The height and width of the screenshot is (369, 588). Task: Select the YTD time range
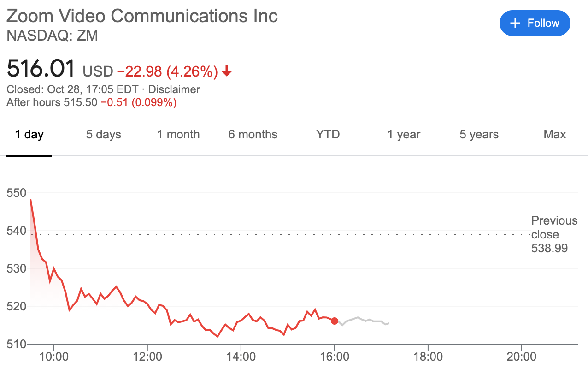pos(328,134)
